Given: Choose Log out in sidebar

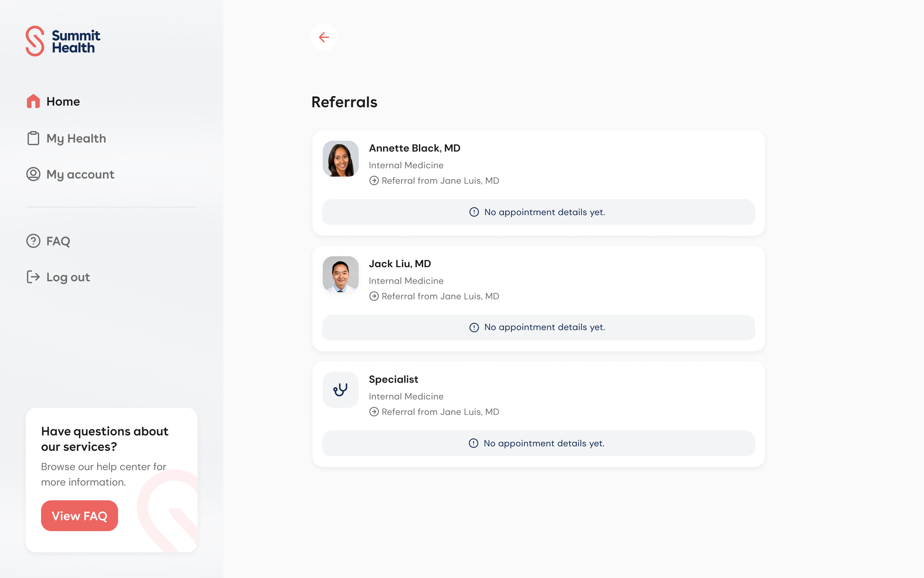Looking at the screenshot, I should point(58,277).
